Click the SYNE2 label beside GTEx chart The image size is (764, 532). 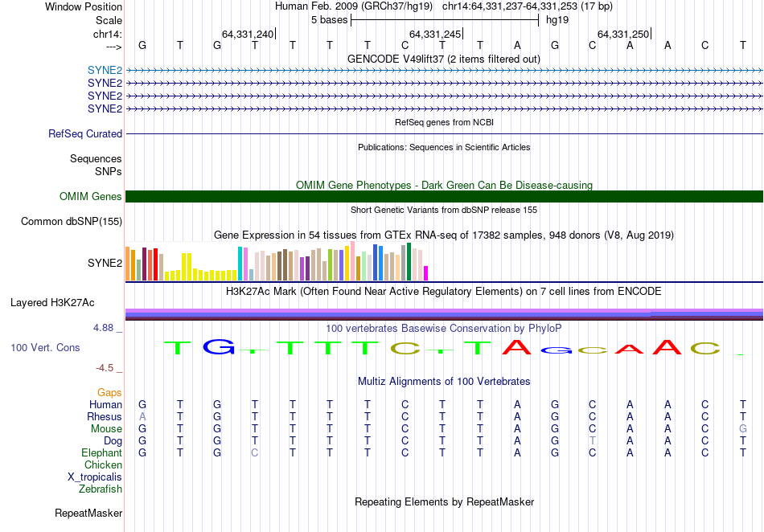click(x=105, y=263)
